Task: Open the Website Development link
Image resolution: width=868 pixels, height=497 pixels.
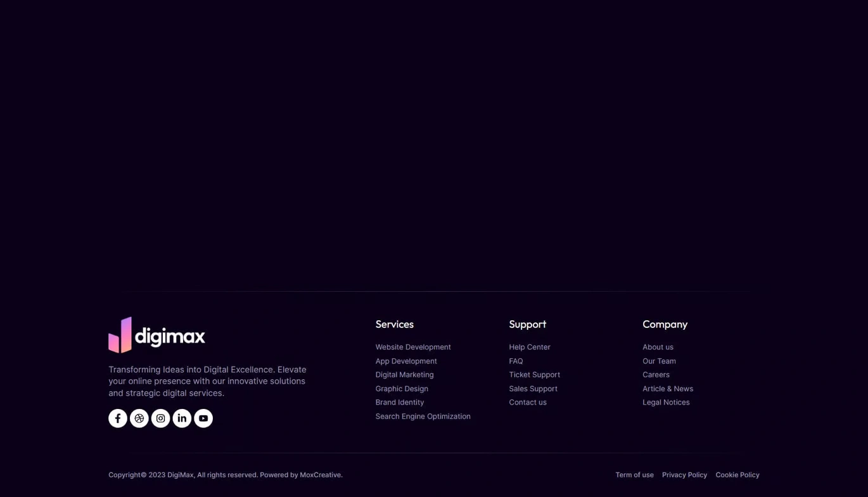Action: coord(413,347)
